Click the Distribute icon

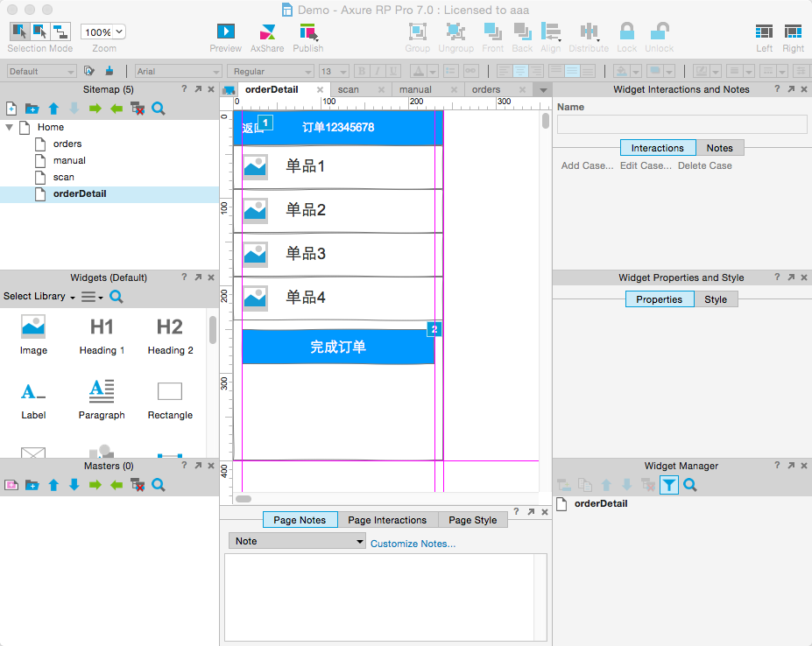click(589, 32)
